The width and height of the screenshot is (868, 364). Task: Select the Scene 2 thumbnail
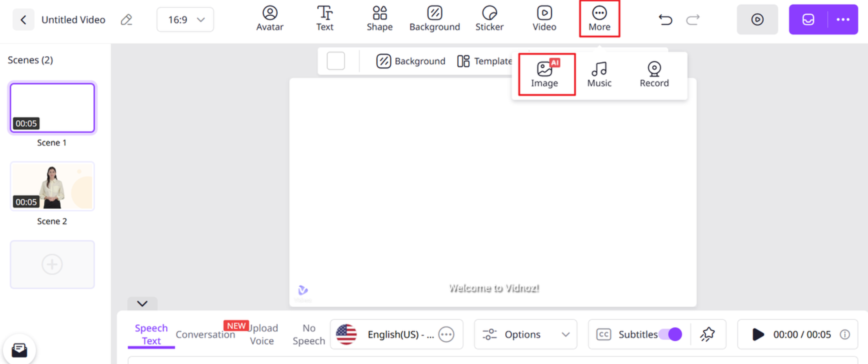(x=52, y=186)
